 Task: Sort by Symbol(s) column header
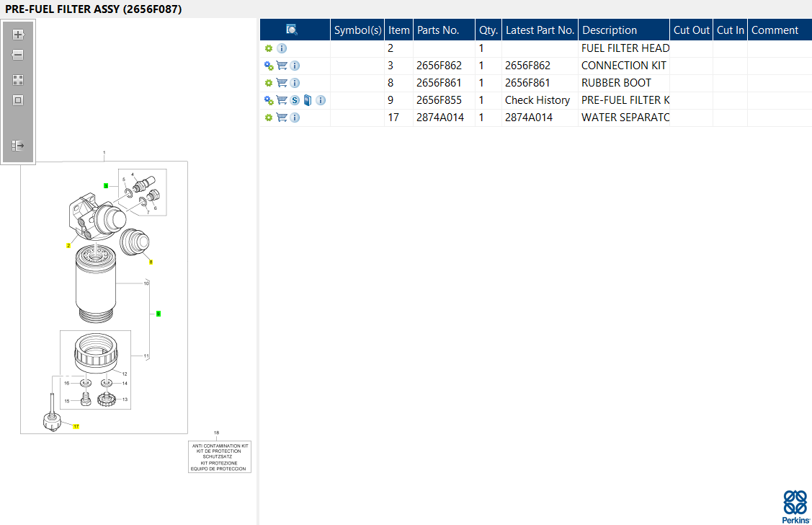357,30
